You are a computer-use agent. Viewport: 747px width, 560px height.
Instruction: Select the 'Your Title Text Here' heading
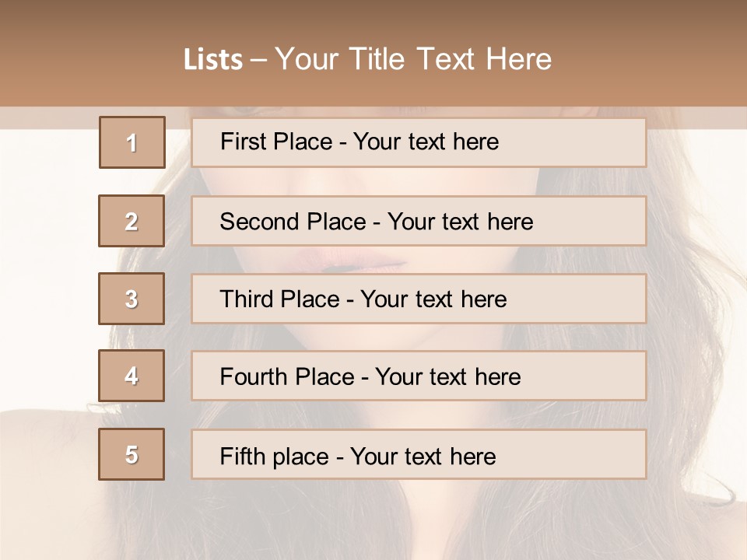pos(413,59)
